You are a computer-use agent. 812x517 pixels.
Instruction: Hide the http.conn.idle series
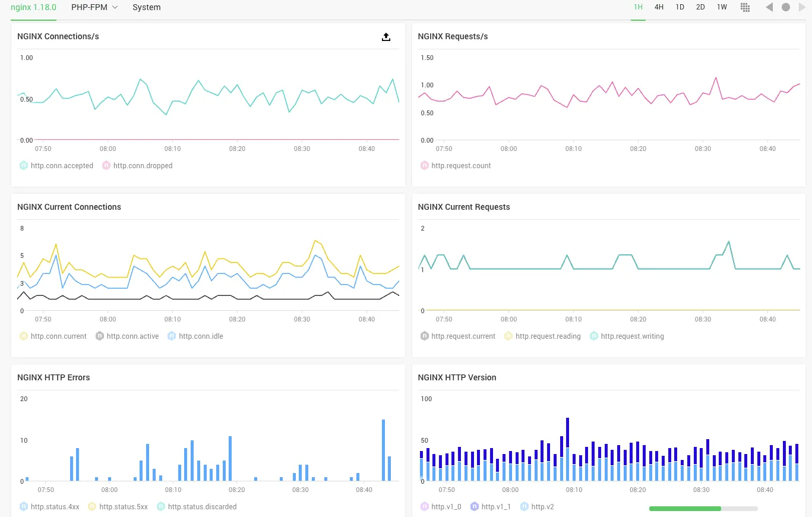tap(172, 336)
